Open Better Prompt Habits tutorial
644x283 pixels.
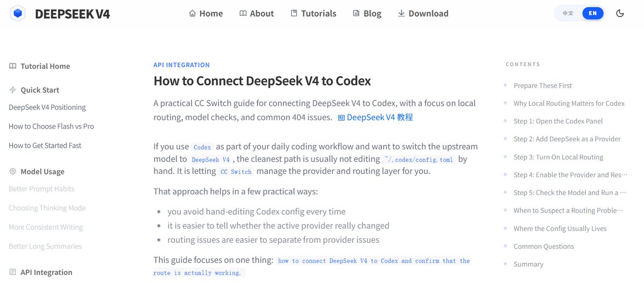(41, 188)
